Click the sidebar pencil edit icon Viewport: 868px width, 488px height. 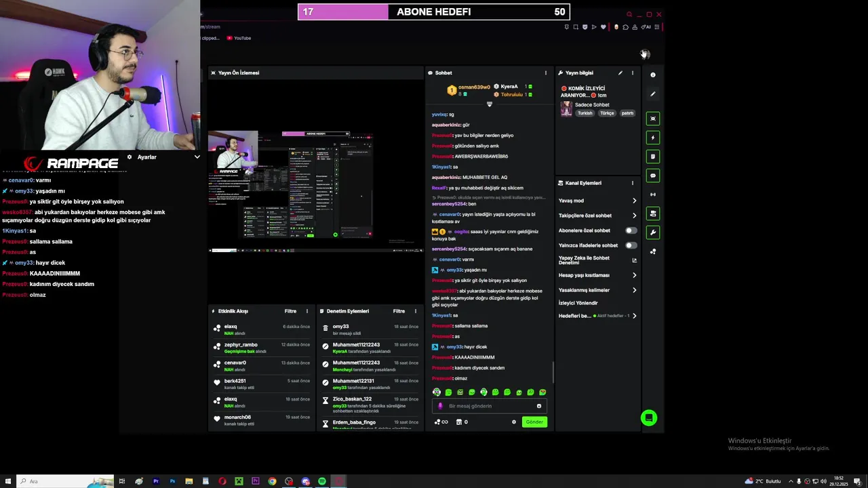pyautogui.click(x=653, y=94)
